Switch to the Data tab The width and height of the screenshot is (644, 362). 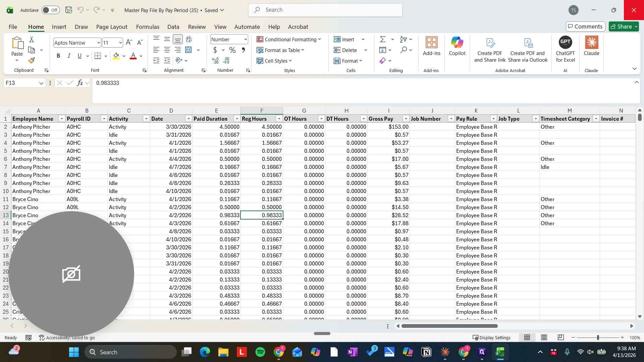[173, 27]
